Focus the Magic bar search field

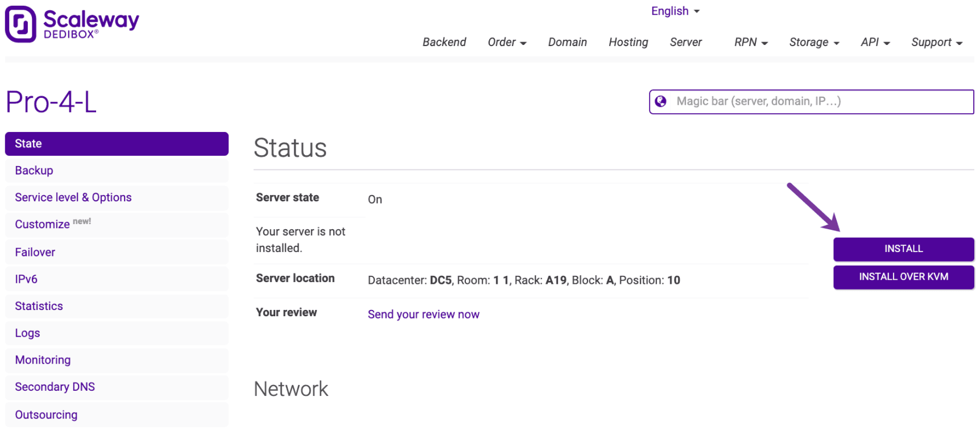[x=819, y=101]
